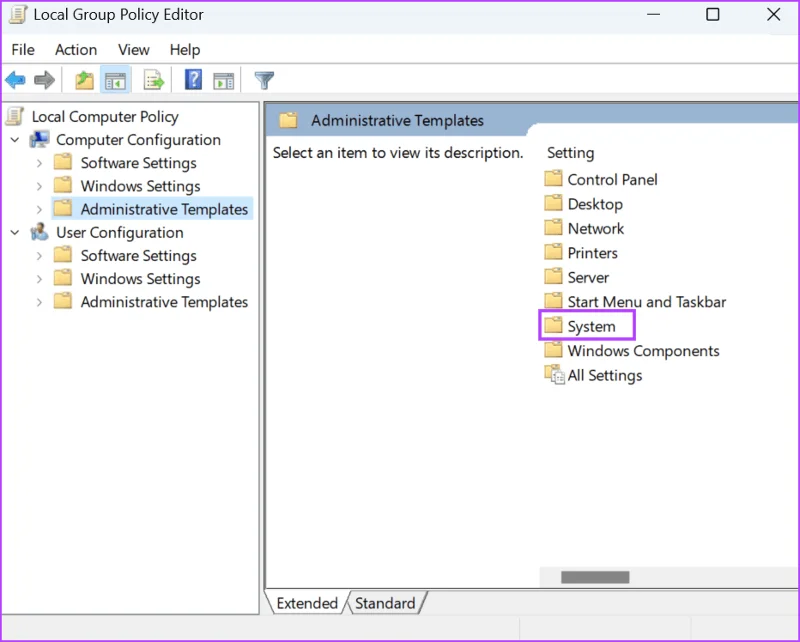The width and height of the screenshot is (800, 642).
Task: Select the Start Menu and Taskbar label
Action: click(x=646, y=302)
